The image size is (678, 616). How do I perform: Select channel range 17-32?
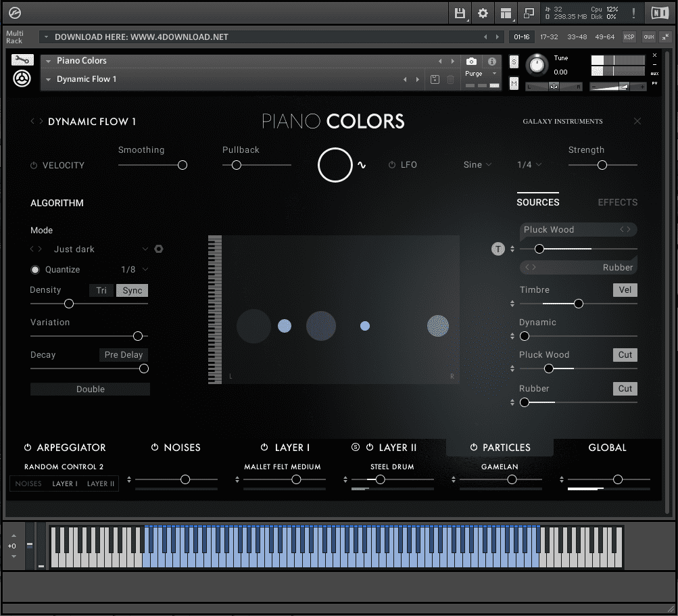click(x=549, y=37)
